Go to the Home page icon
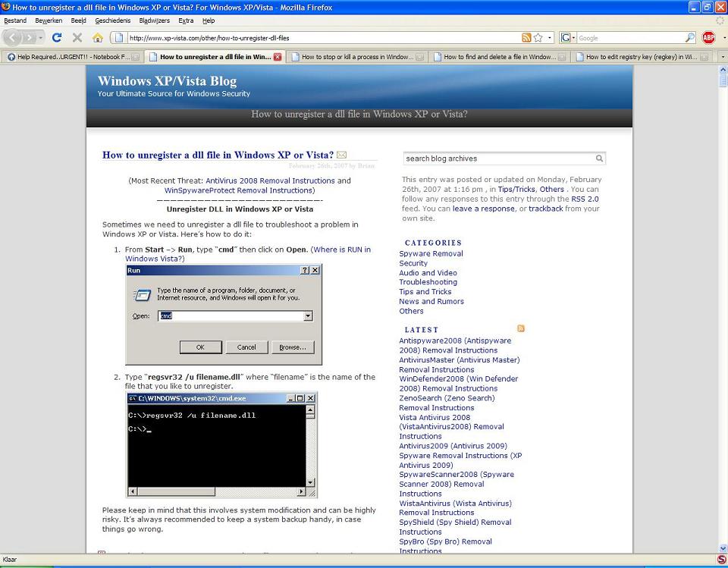The width and height of the screenshot is (728, 568). 98,38
